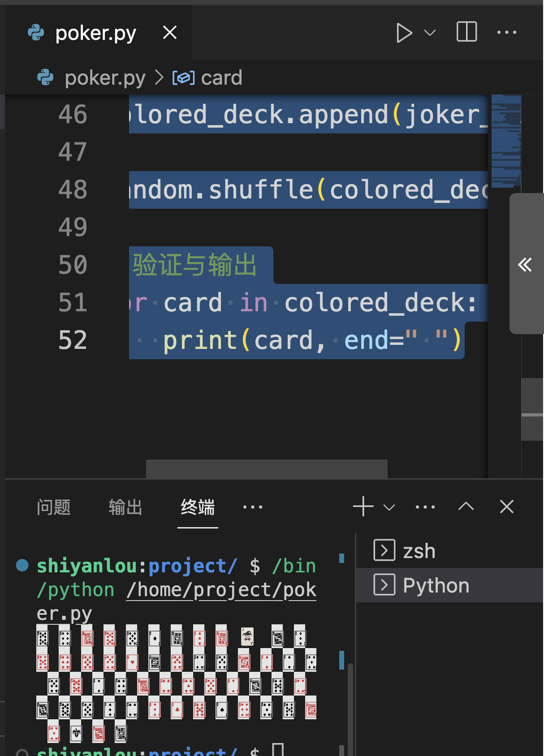Click the minimap code overview

[x=506, y=141]
